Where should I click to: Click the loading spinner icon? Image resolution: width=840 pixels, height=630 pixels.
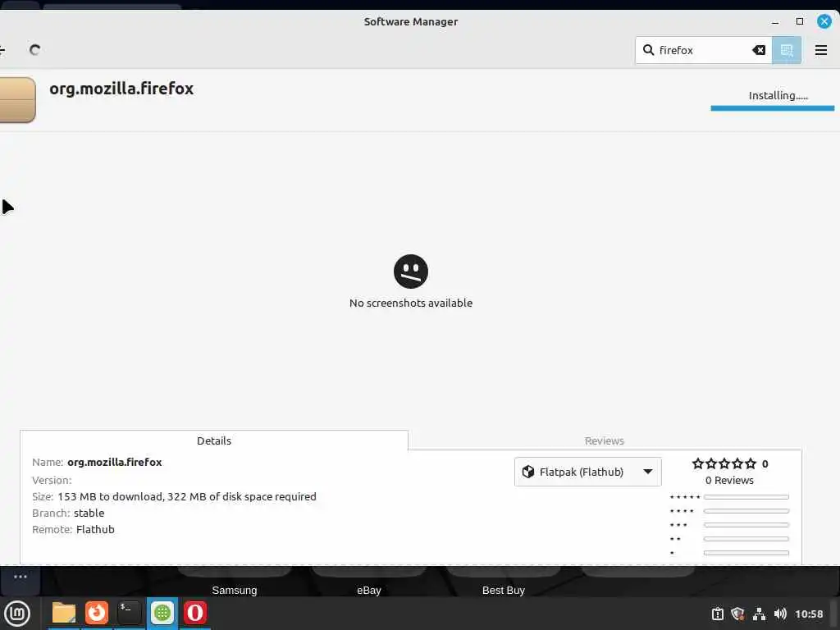pyautogui.click(x=34, y=50)
